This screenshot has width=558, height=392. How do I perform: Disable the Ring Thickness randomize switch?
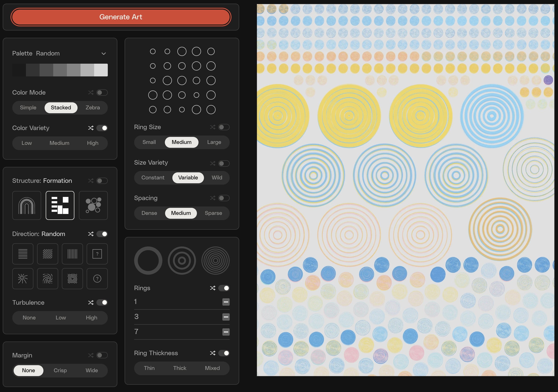224,353
